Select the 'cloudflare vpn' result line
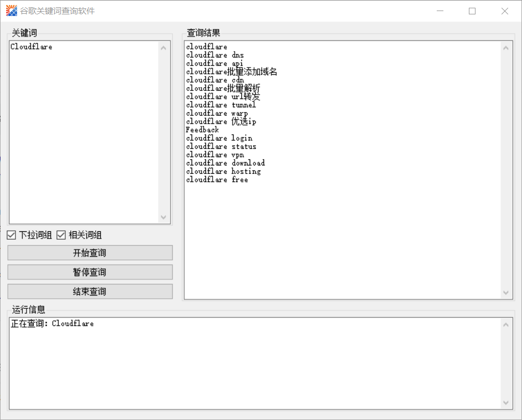This screenshot has height=420, width=522. click(215, 155)
